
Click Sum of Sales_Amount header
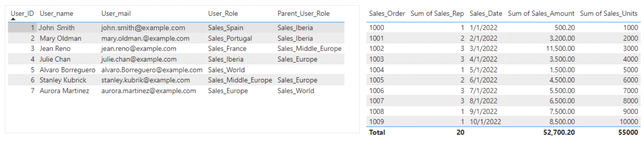pos(541,14)
